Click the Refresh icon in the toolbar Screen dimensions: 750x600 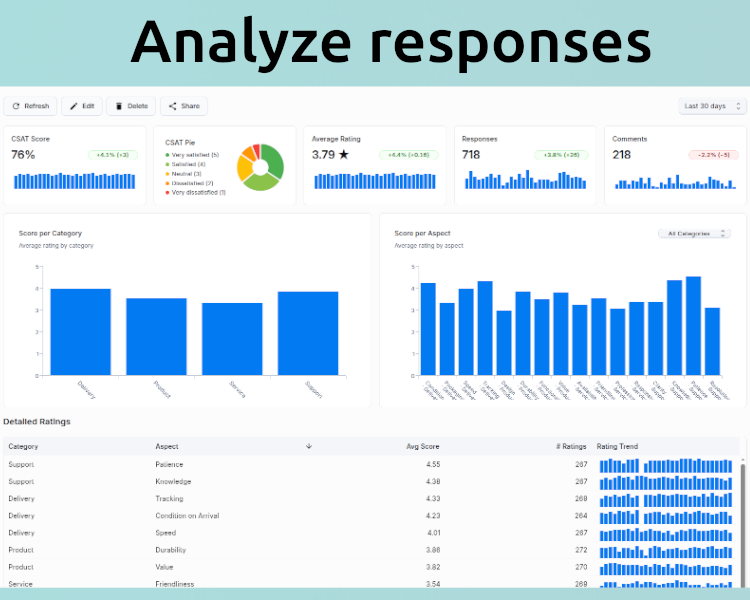click(x=16, y=106)
